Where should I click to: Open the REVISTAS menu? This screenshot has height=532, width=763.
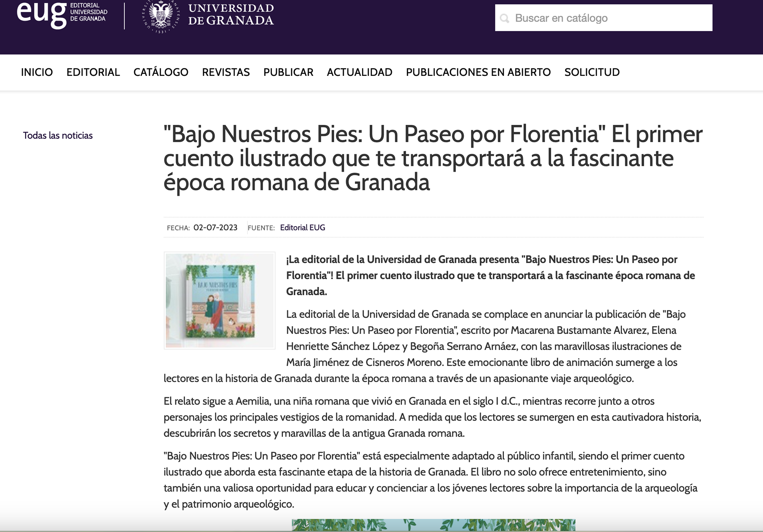226,72
